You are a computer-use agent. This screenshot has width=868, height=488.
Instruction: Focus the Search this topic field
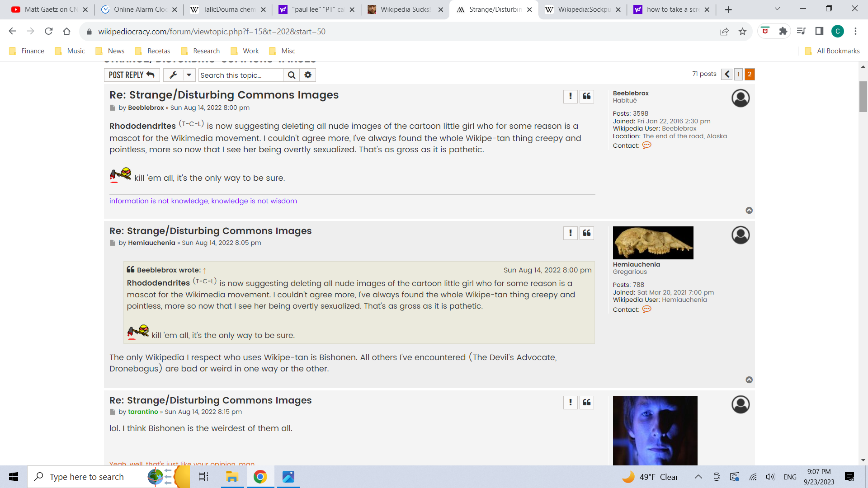point(241,75)
